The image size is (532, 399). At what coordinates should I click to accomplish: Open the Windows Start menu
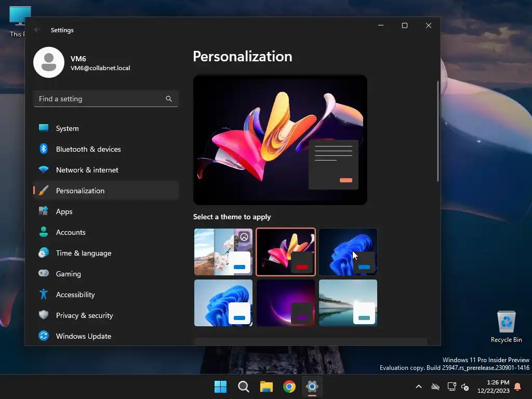tap(220, 387)
